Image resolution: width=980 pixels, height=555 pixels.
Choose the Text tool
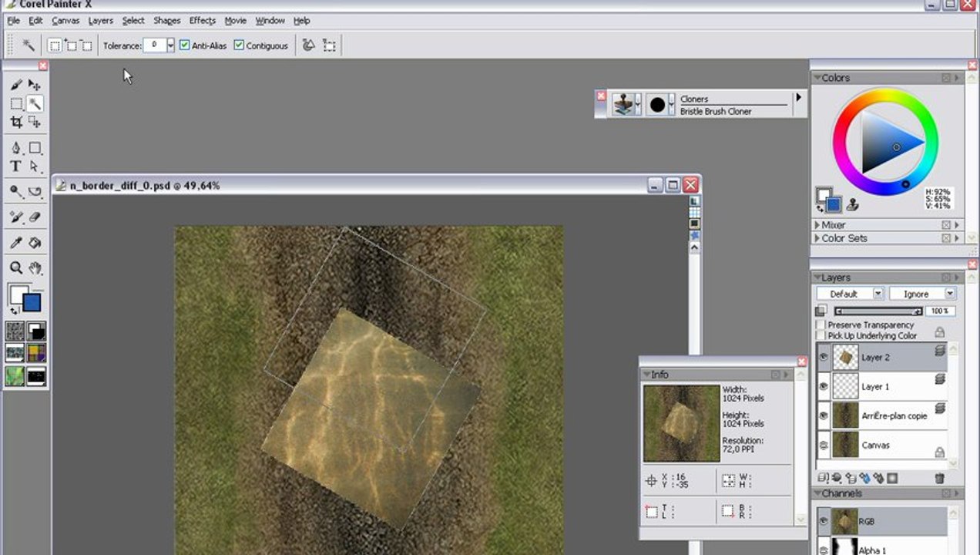pyautogui.click(x=15, y=166)
